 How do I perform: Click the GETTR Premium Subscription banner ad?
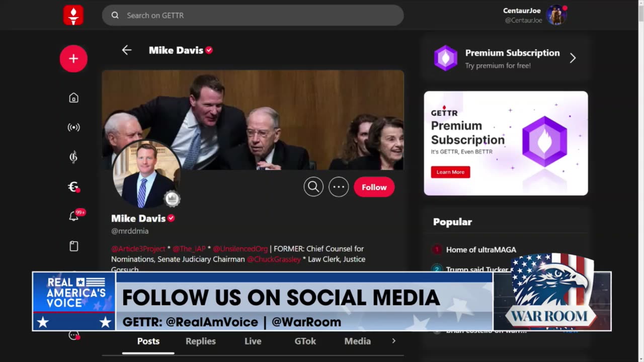[x=506, y=143]
